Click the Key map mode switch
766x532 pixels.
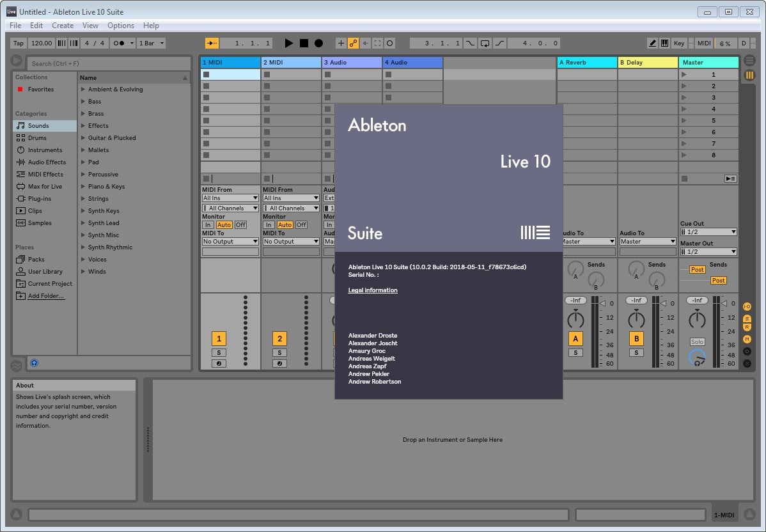click(x=679, y=43)
